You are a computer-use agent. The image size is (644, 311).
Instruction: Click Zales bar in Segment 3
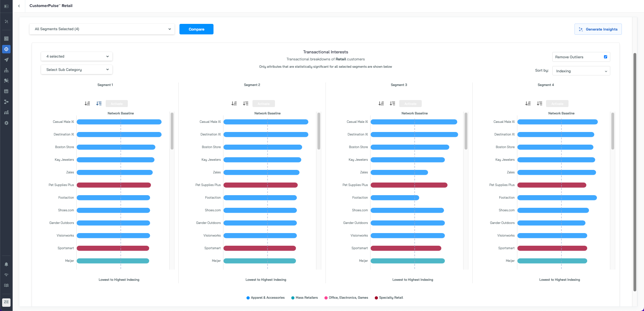click(399, 172)
